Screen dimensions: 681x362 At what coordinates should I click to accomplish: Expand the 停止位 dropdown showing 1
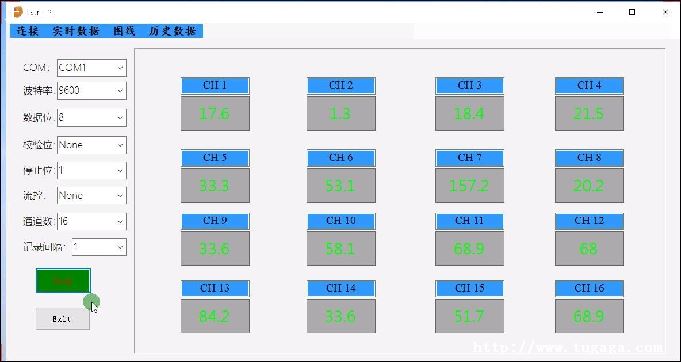pyautogui.click(x=92, y=171)
